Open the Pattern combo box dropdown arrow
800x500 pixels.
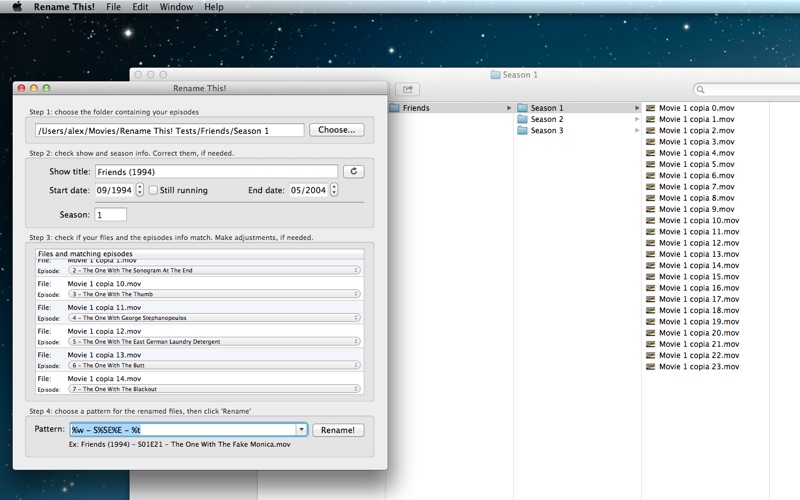[x=301, y=430]
